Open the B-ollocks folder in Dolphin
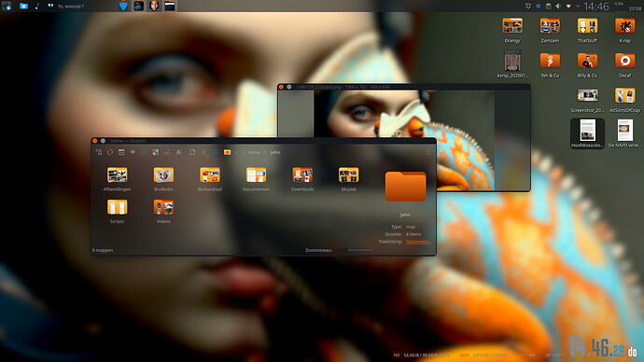The height and width of the screenshot is (362, 644). coord(163,179)
